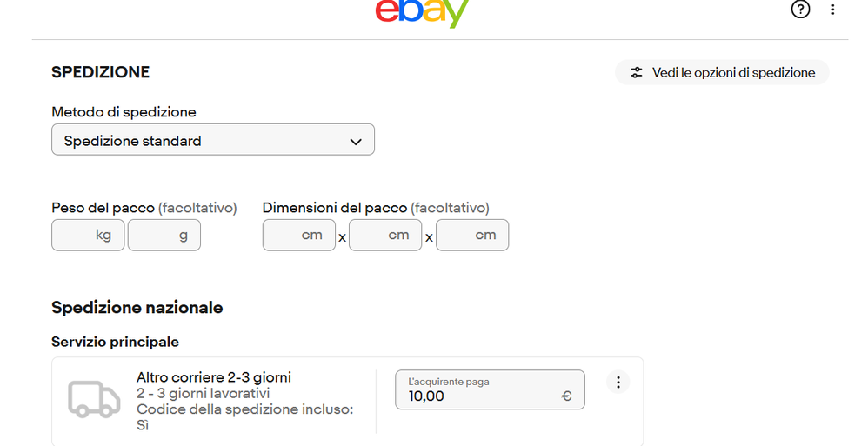This screenshot has width=868, height=446.
Task: Click Vedi le opzioni di spedizione button
Action: (722, 72)
